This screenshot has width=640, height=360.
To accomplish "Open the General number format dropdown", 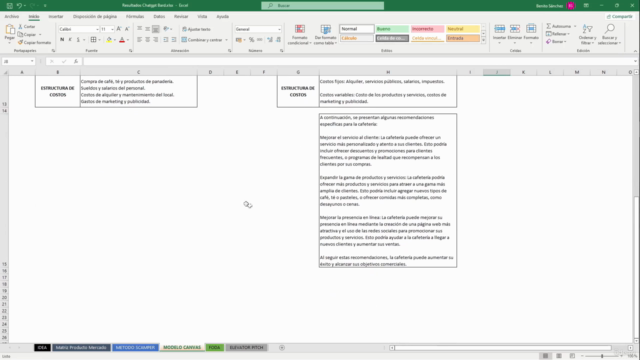I will (x=279, y=29).
